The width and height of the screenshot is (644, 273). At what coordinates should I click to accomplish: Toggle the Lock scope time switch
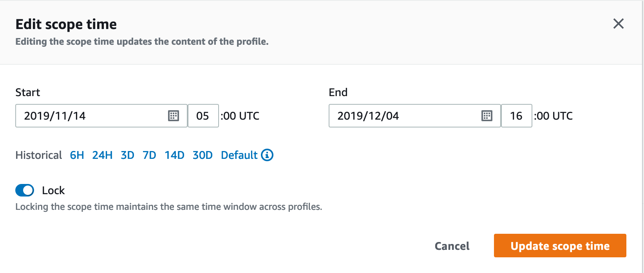pyautogui.click(x=25, y=190)
